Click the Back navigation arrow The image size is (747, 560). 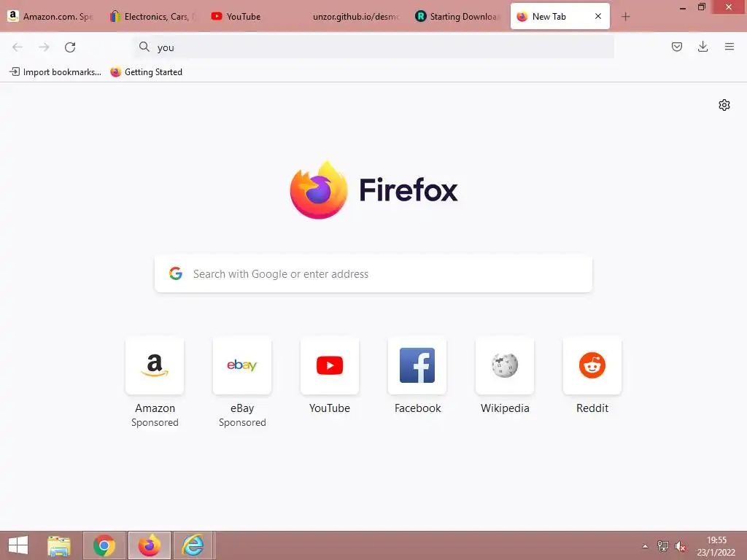pyautogui.click(x=18, y=47)
